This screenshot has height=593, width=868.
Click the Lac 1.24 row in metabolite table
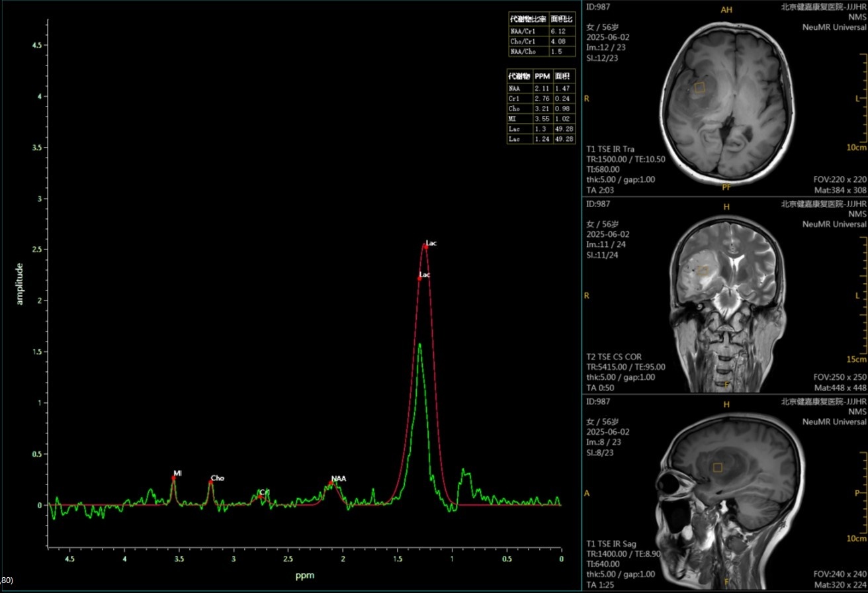pyautogui.click(x=541, y=140)
